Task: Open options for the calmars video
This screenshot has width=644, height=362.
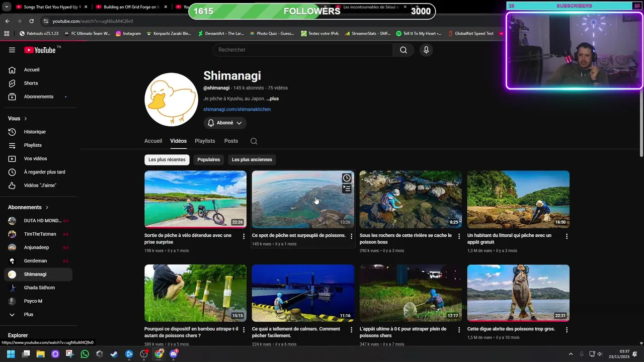Action: (x=351, y=330)
